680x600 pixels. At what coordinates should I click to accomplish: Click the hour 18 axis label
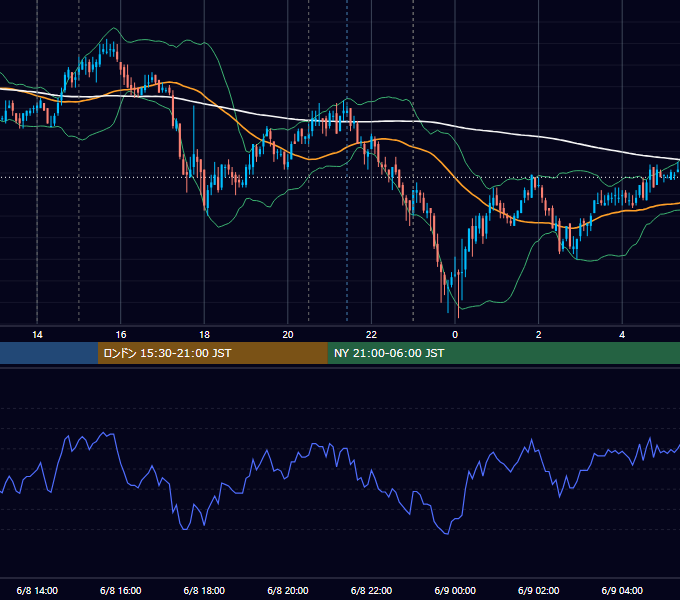tap(204, 335)
